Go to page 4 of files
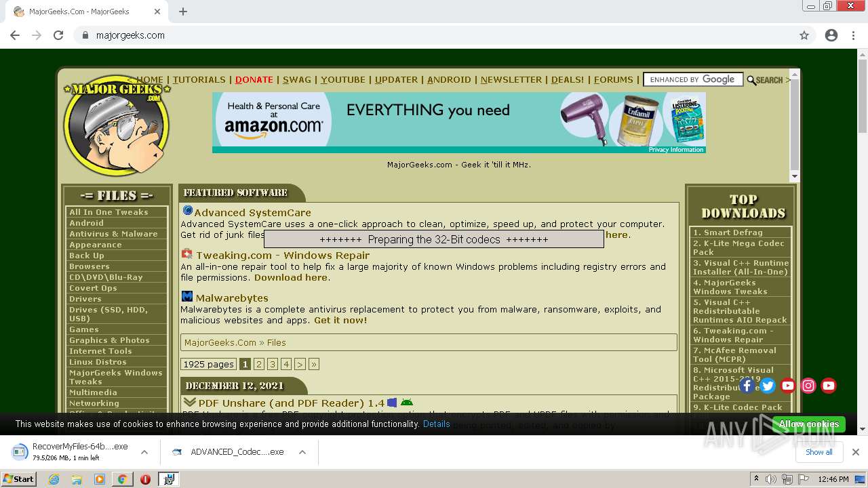The height and width of the screenshot is (488, 868). (286, 364)
